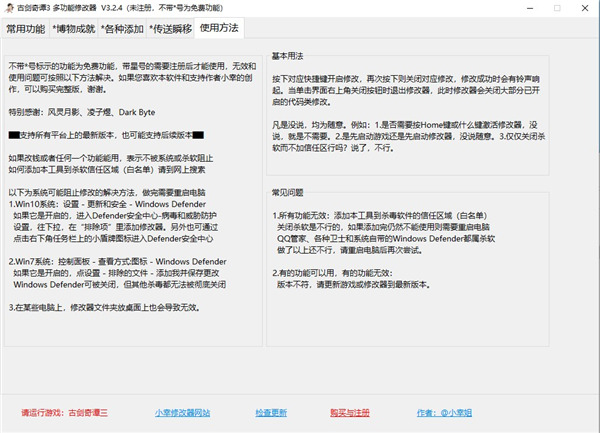Close the trainer window
600x433 pixels.
[585, 8]
